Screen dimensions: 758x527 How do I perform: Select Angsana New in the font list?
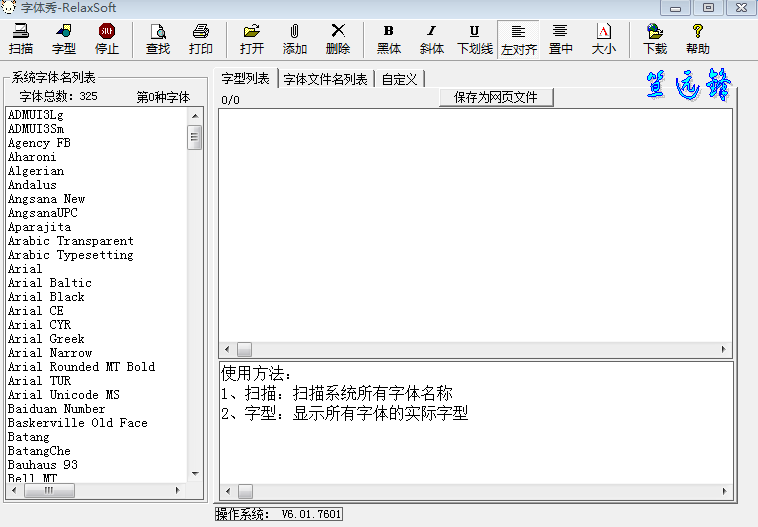click(46, 199)
